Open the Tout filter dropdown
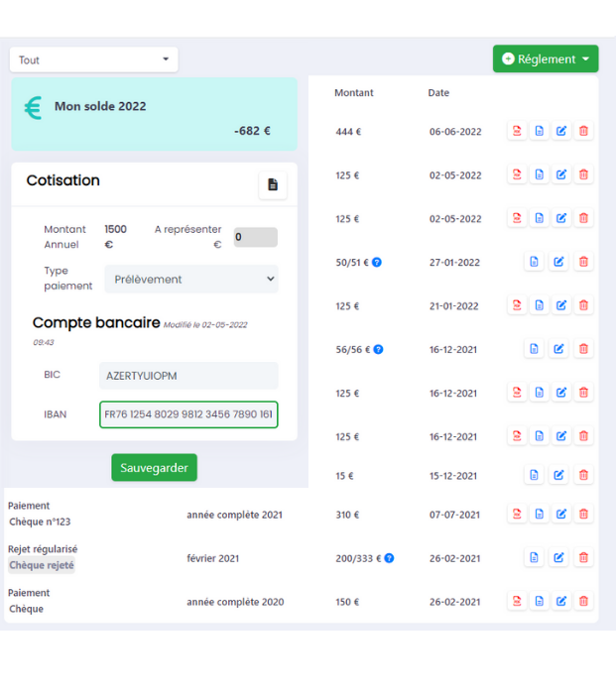 (x=94, y=59)
